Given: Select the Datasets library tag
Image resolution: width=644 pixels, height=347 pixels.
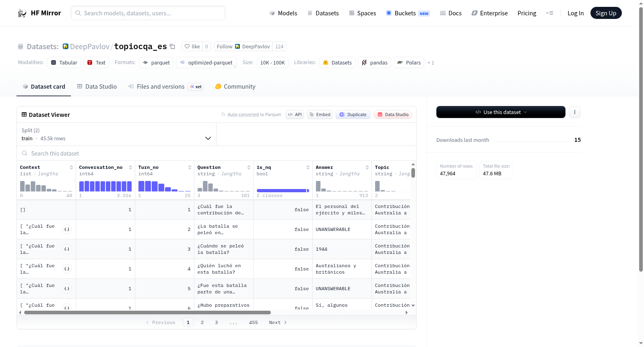Looking at the screenshot, I should point(337,62).
